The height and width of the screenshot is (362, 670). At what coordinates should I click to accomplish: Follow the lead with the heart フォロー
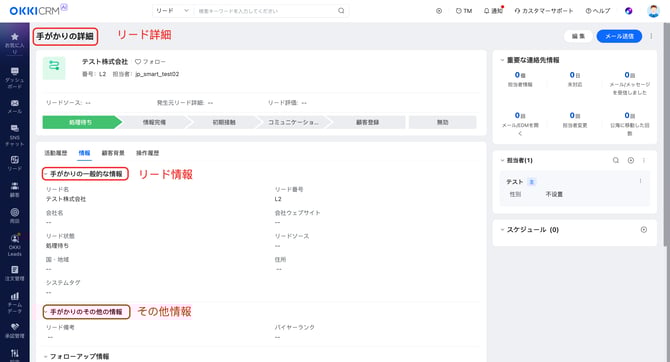150,62
